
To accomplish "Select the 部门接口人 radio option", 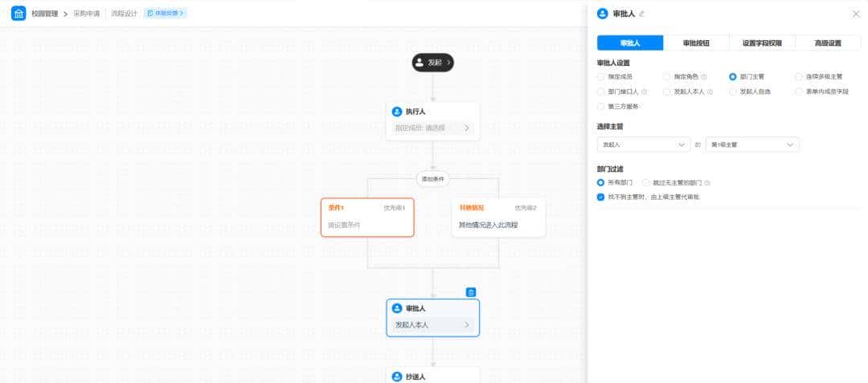I will point(600,92).
